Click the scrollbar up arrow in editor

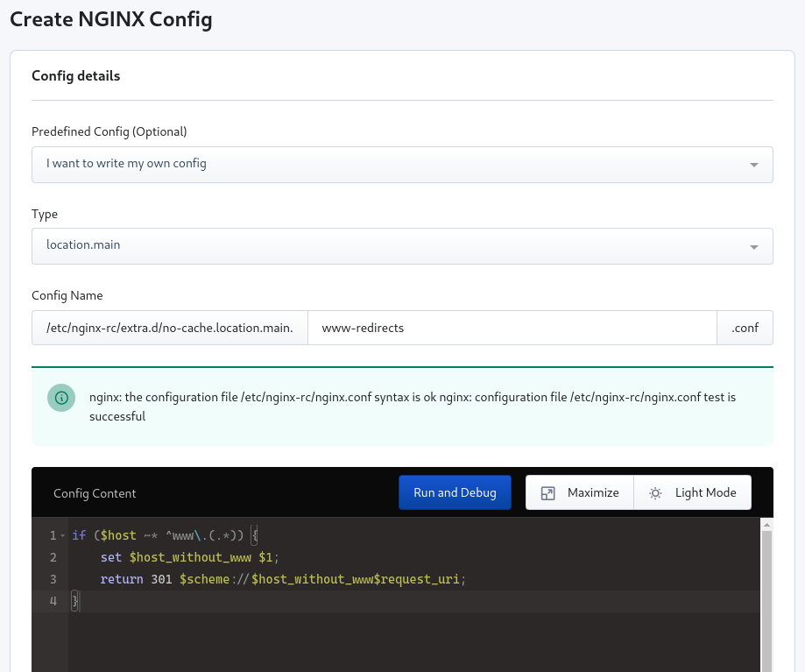766,525
